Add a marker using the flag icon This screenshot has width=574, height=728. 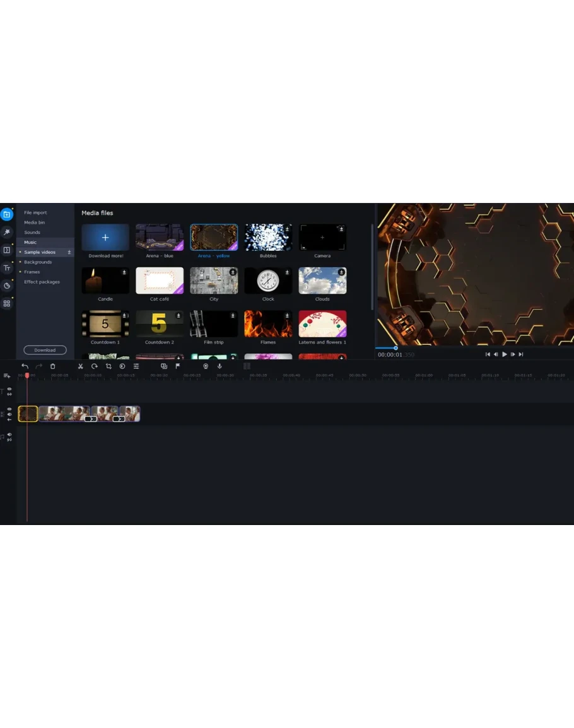pyautogui.click(x=178, y=366)
